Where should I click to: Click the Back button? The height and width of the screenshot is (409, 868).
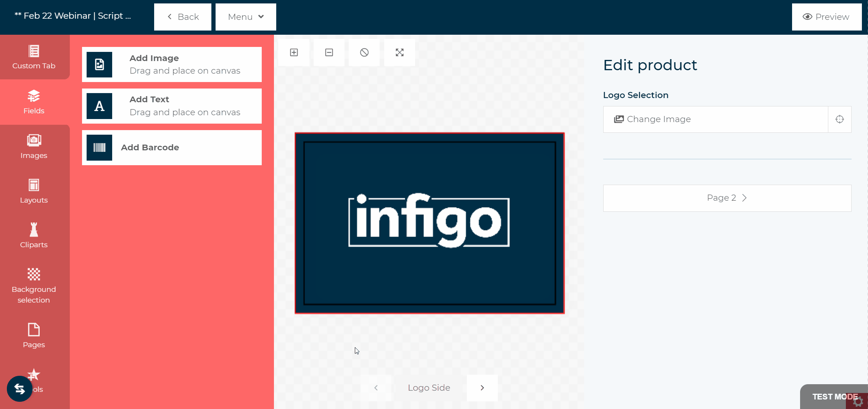click(183, 17)
